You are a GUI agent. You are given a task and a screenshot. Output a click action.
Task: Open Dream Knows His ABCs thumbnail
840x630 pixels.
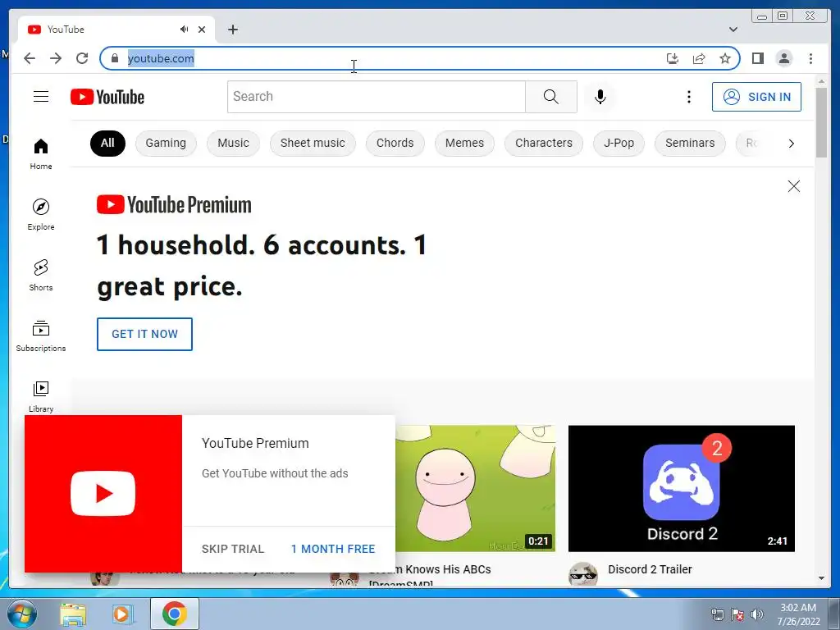coord(475,489)
